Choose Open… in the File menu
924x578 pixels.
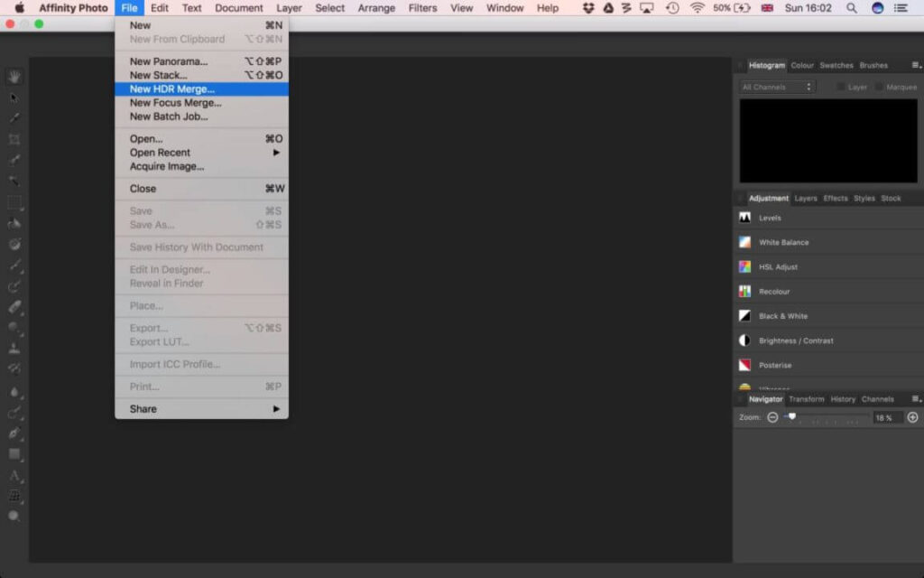click(201, 138)
